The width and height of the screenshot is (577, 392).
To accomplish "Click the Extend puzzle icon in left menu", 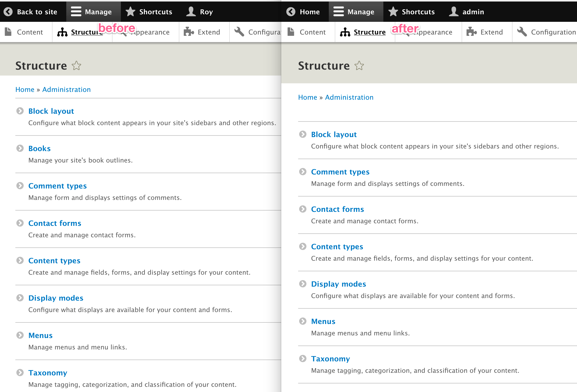I will point(189,32).
